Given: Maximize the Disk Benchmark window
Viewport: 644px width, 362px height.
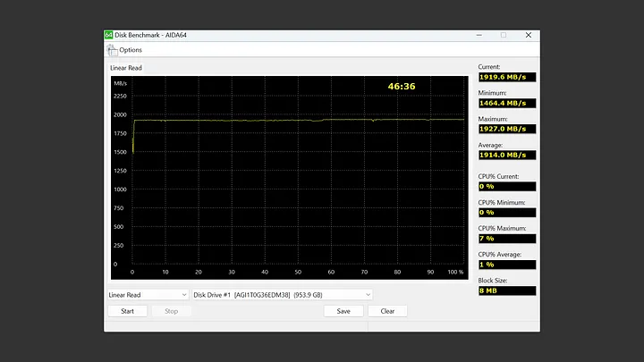Looking at the screenshot, I should [x=503, y=35].
